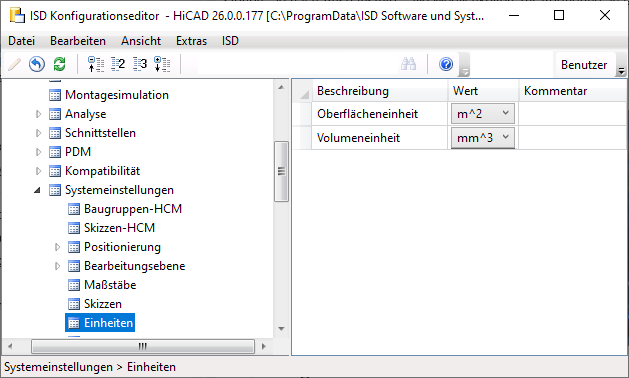
Task: Click the table icon next to Bearbeitungsebene
Action: click(74, 266)
